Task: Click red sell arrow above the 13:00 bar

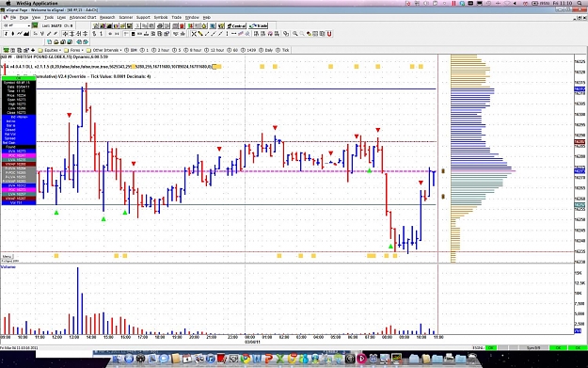Action: pos(69,115)
